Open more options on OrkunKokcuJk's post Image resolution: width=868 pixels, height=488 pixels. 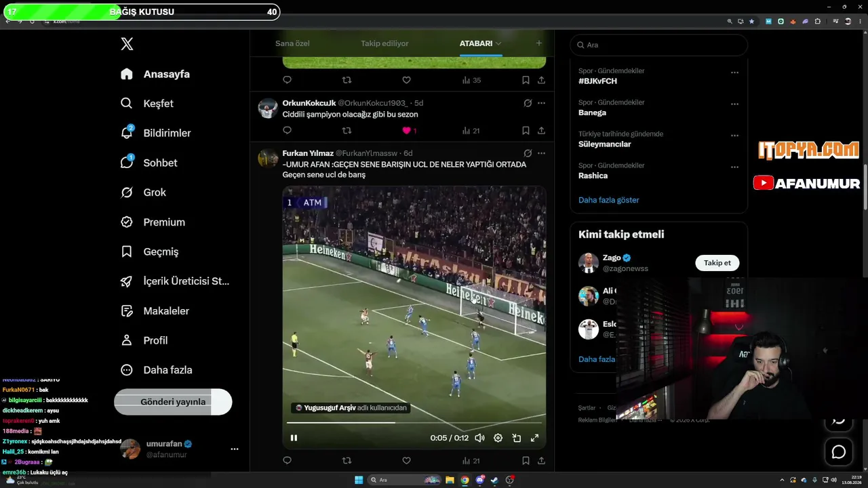click(541, 103)
